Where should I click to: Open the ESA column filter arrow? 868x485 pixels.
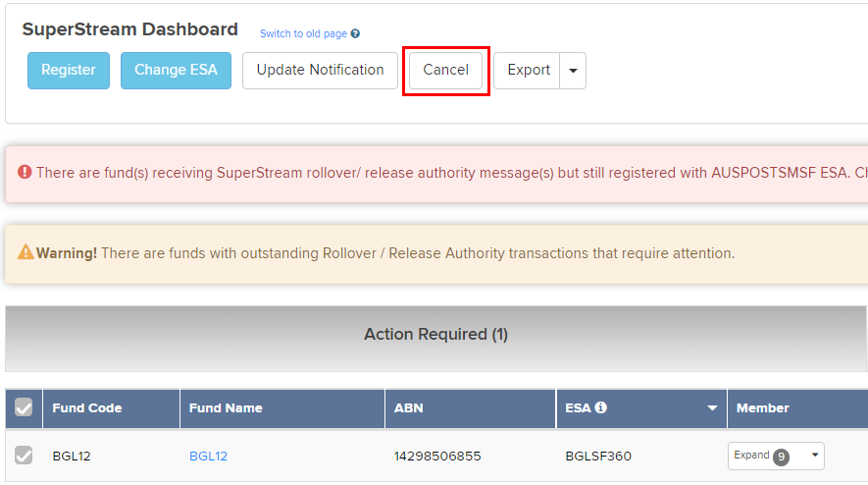pos(713,408)
